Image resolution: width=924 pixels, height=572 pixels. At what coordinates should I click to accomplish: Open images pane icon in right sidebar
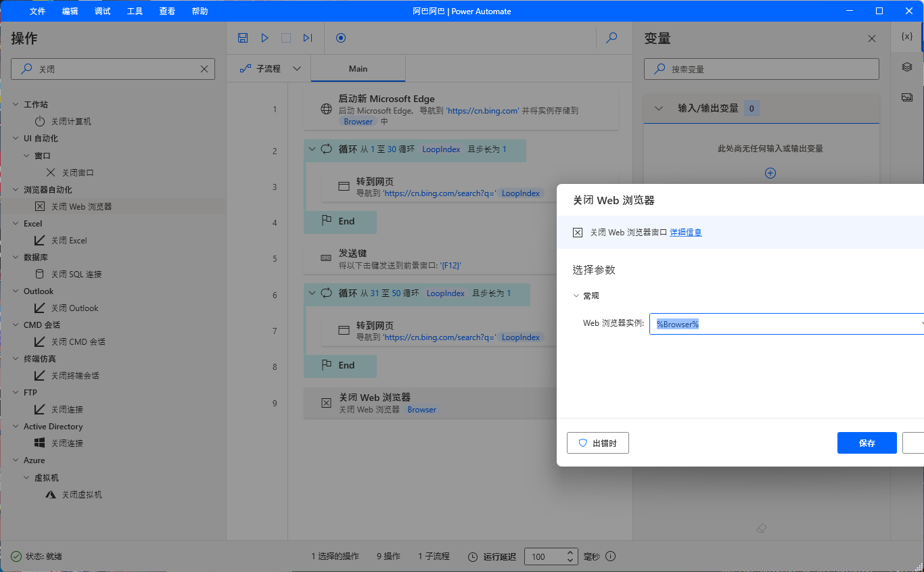[907, 97]
